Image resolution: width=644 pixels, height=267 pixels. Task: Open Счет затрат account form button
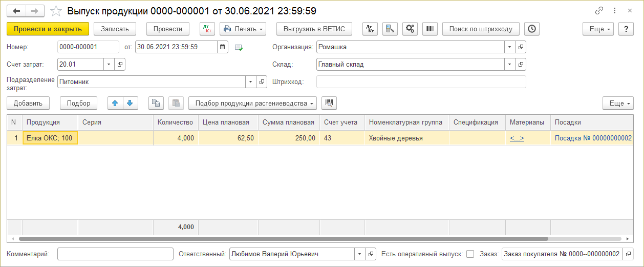coord(120,64)
